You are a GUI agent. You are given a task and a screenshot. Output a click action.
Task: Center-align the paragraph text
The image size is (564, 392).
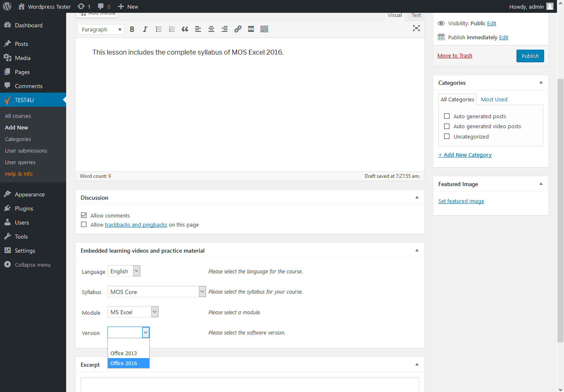(x=211, y=29)
